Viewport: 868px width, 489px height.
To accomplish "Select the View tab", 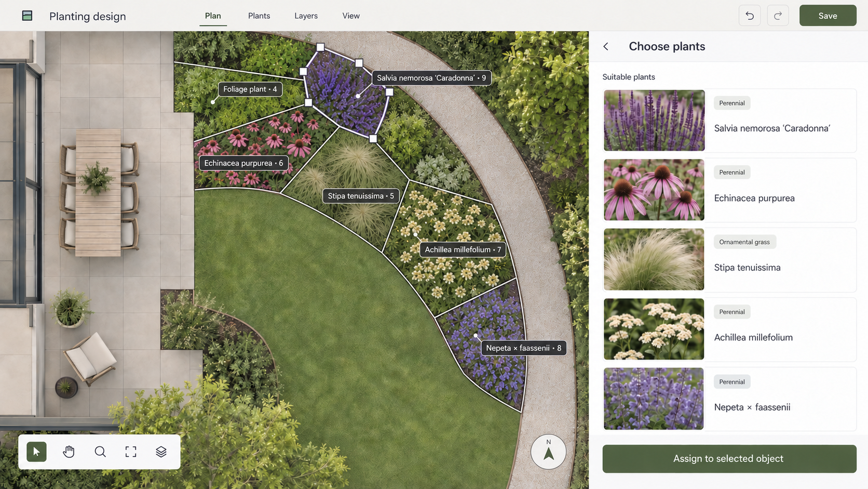I will click(x=351, y=16).
